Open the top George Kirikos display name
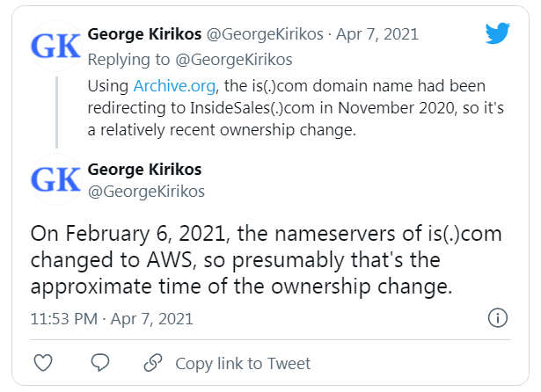 pos(144,33)
